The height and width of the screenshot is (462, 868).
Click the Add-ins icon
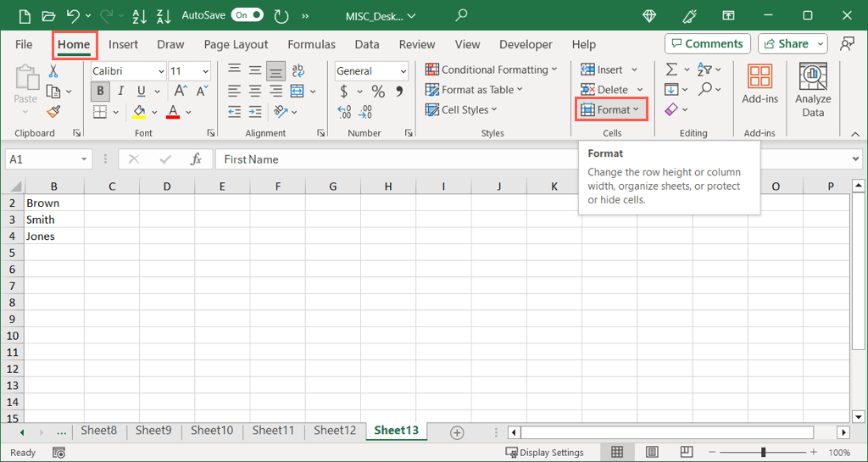[759, 85]
